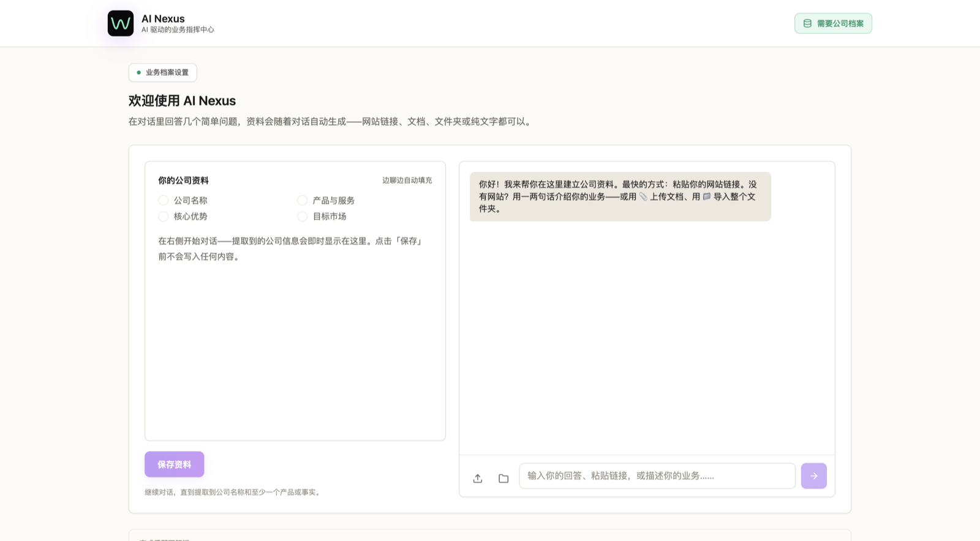Click the 产品与服务 label
Viewport: 980px width, 541px height.
(334, 200)
